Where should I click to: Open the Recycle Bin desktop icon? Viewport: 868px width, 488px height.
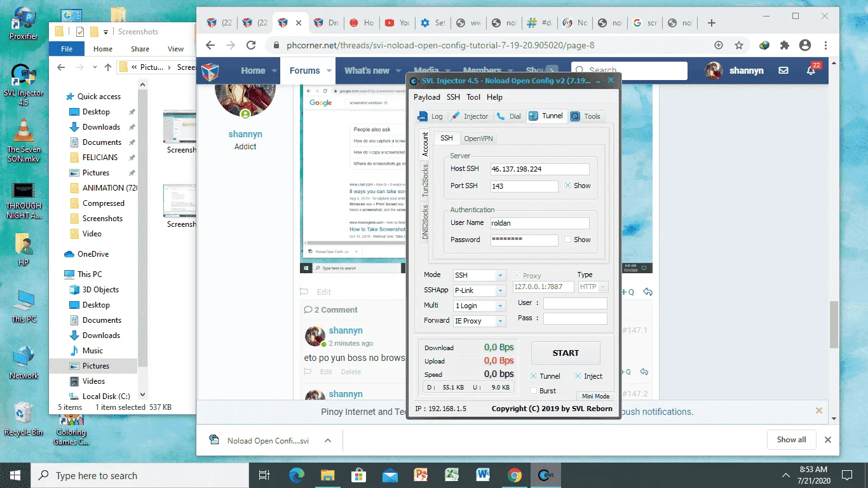pyautogui.click(x=24, y=419)
